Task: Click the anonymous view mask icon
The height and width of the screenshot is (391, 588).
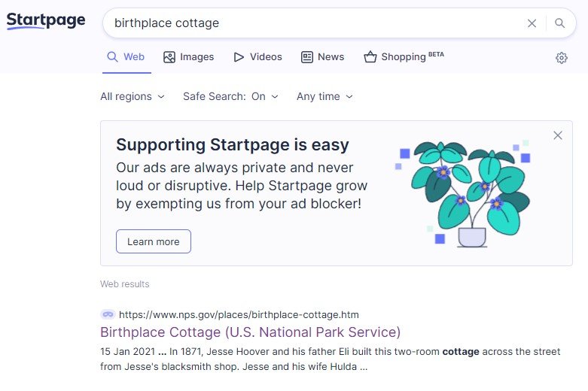Action: click(107, 314)
